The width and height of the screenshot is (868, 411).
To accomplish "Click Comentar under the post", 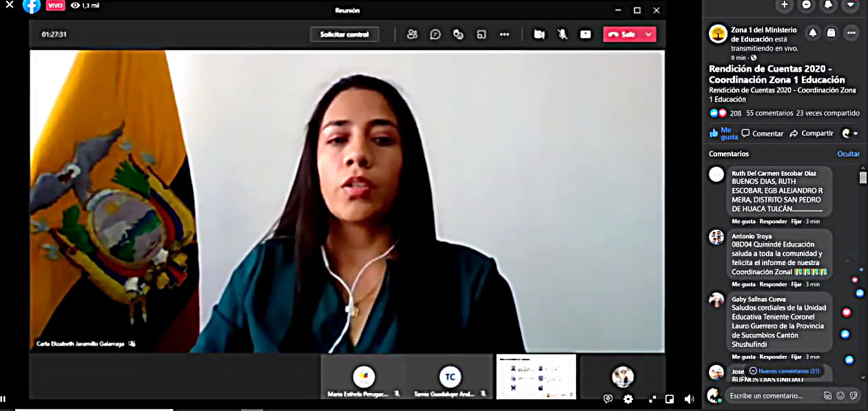I will pyautogui.click(x=763, y=134).
